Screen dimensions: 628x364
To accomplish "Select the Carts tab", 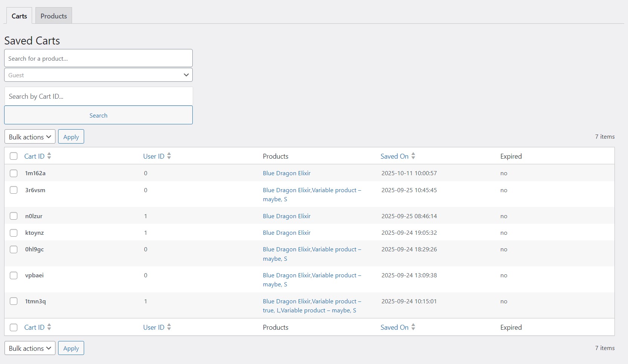I will [19, 15].
